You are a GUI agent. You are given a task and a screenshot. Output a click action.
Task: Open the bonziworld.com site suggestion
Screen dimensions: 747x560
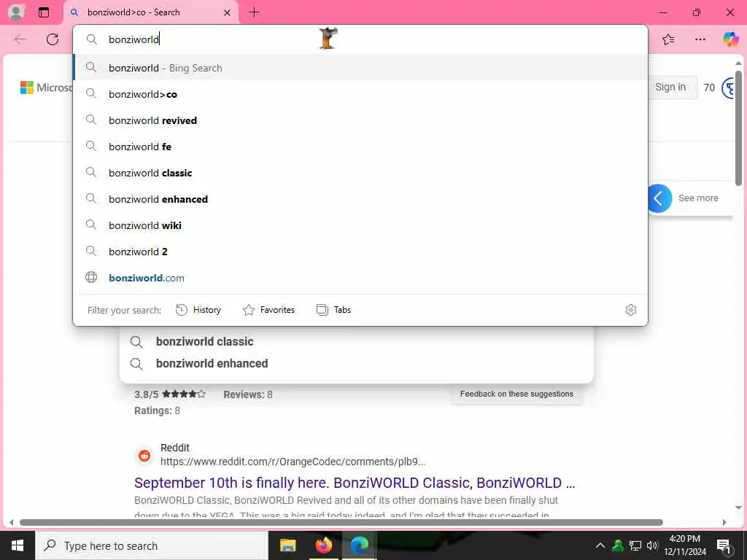pos(360,278)
